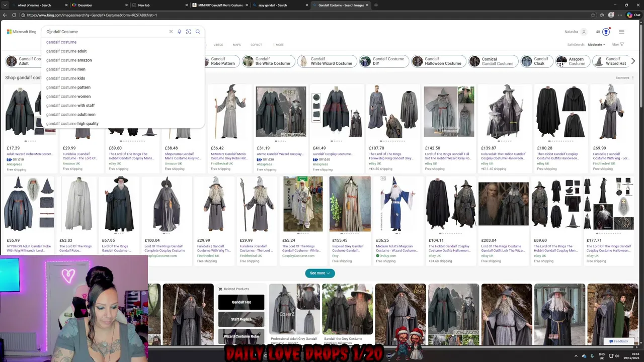This screenshot has height=362, width=644.
Task: Open visual search camera icon
Action: click(x=188, y=32)
